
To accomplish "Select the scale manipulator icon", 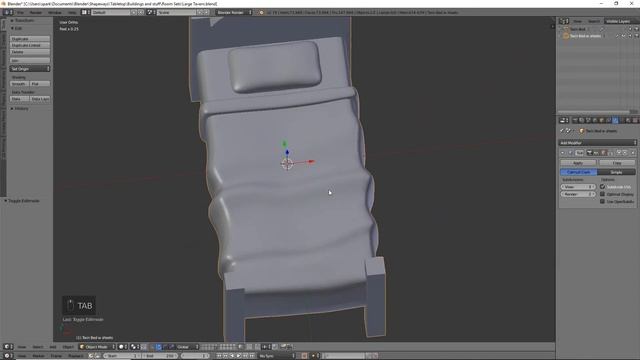I will pyautogui.click(x=171, y=347).
